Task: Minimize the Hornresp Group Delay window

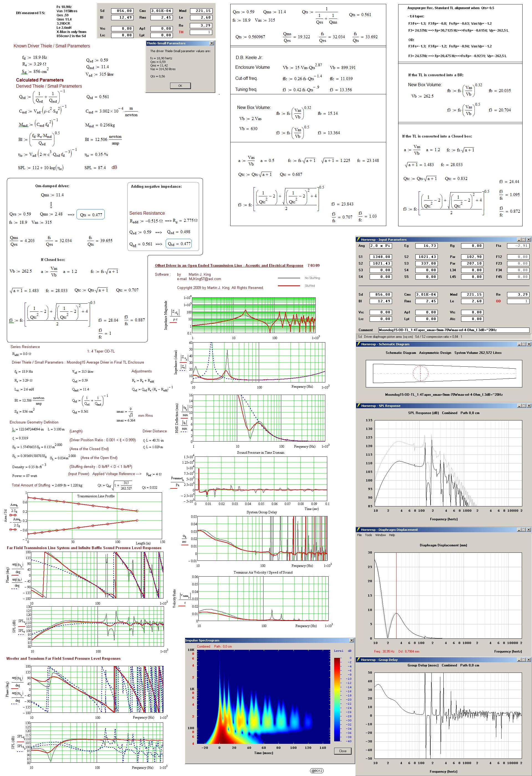Action: [519, 660]
